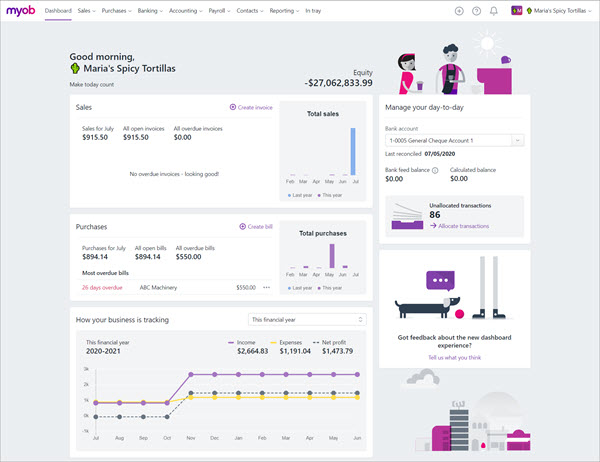The height and width of the screenshot is (462, 600).
Task: Open the help question mark icon
Action: [x=476, y=11]
